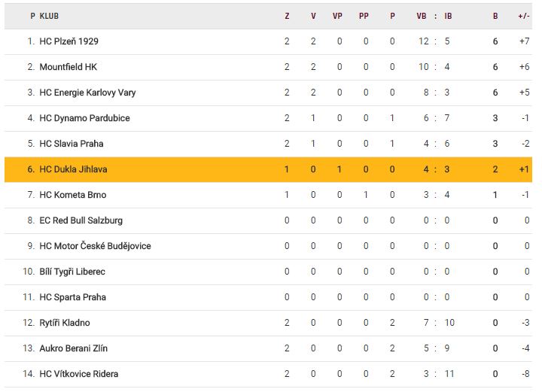
Task: Open the Mountfield HK club link
Action: pos(68,67)
